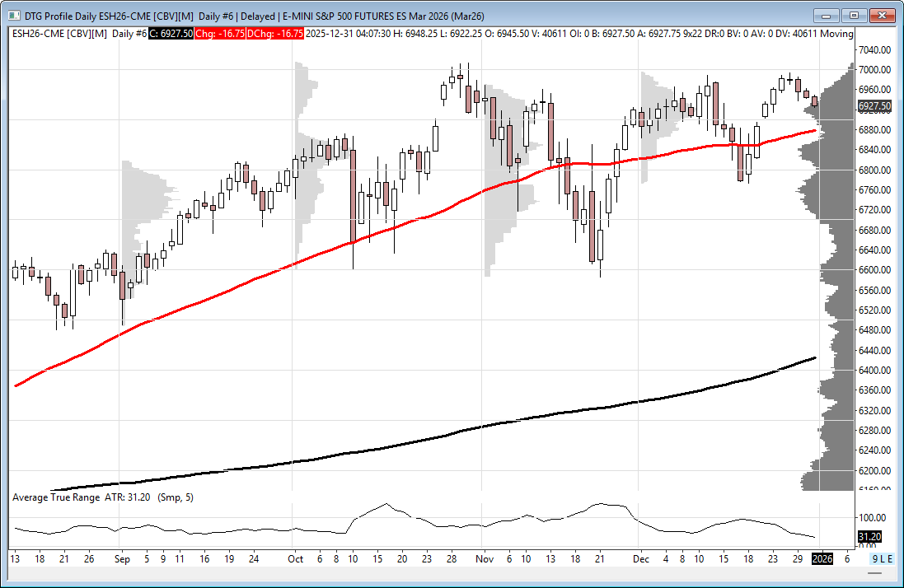
Task: Close the DTG Profile chart window
Action: click(882, 15)
